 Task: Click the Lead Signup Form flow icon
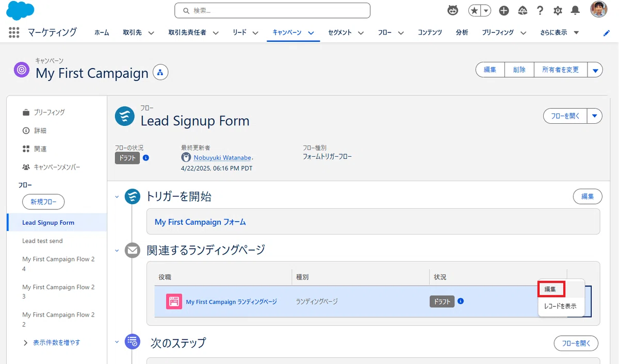pos(124,117)
